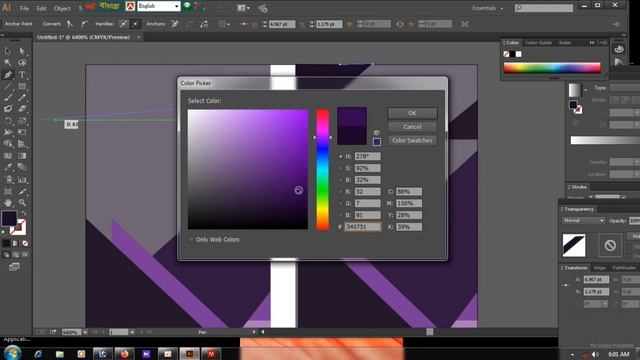
Task: Switch to the Align tab
Action: tap(600, 268)
